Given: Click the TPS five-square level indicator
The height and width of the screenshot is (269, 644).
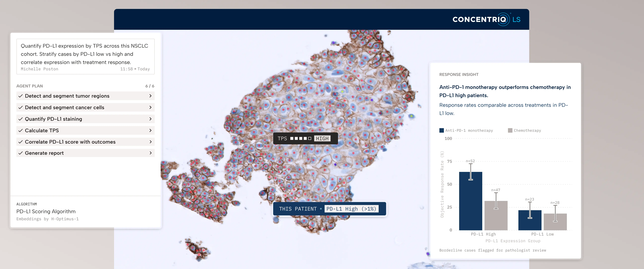Looking at the screenshot, I should [x=301, y=139].
